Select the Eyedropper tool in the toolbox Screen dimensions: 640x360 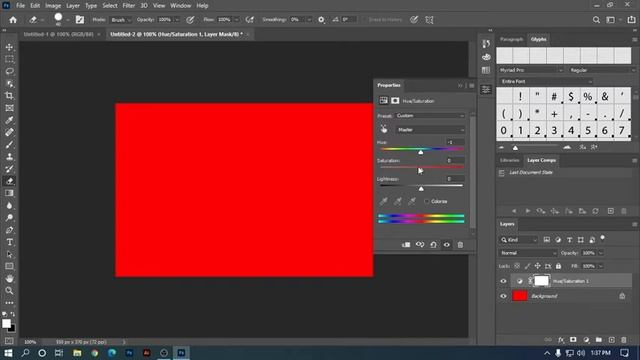[9, 120]
